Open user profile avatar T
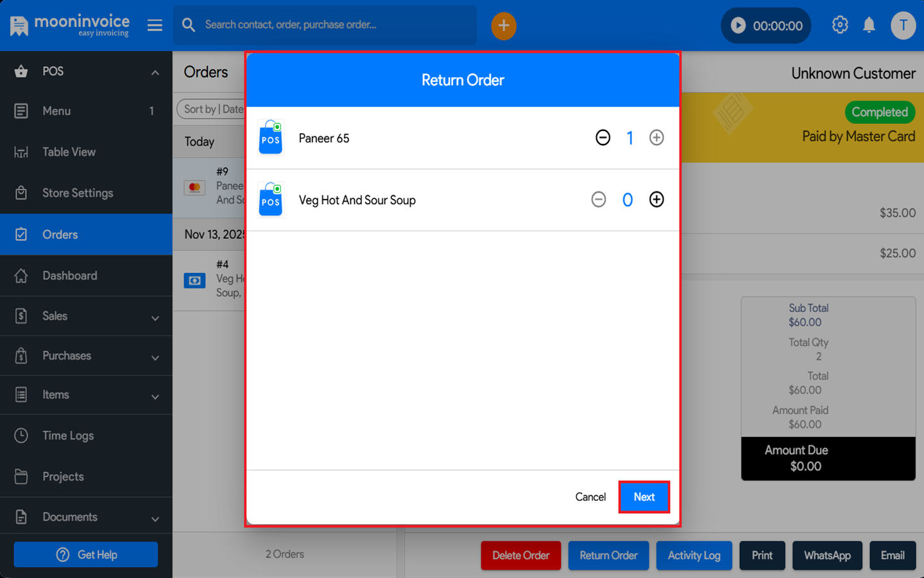This screenshot has width=924, height=578. (x=903, y=26)
